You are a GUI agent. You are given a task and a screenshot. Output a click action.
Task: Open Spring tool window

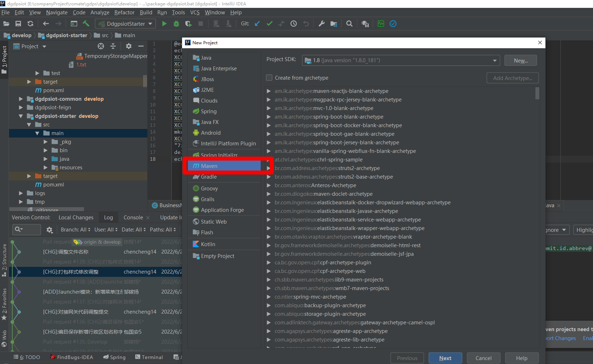point(114,357)
